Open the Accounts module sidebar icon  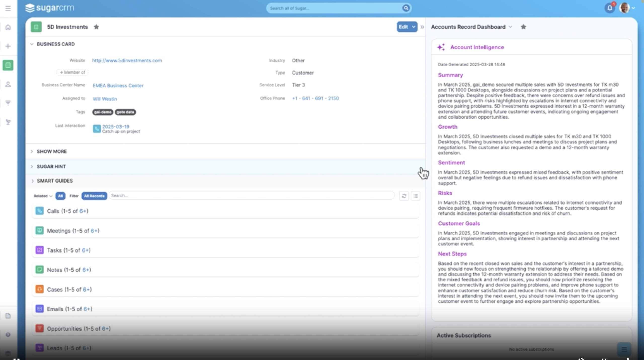pyautogui.click(x=8, y=65)
